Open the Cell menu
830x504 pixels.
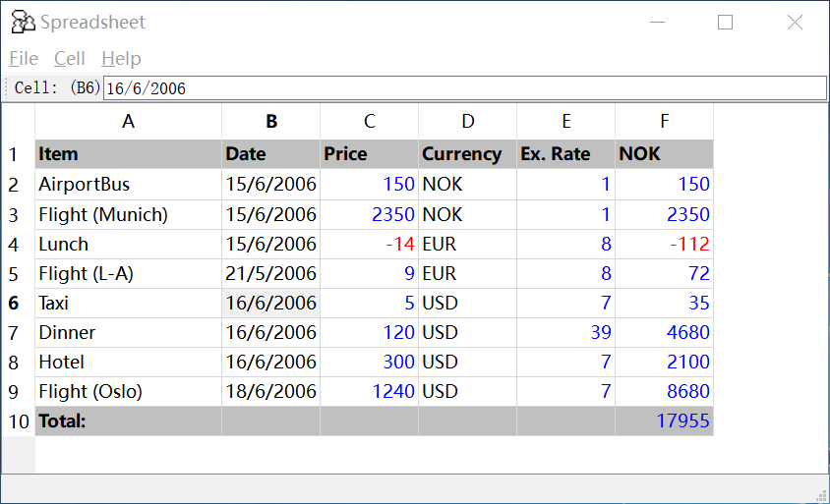point(70,59)
